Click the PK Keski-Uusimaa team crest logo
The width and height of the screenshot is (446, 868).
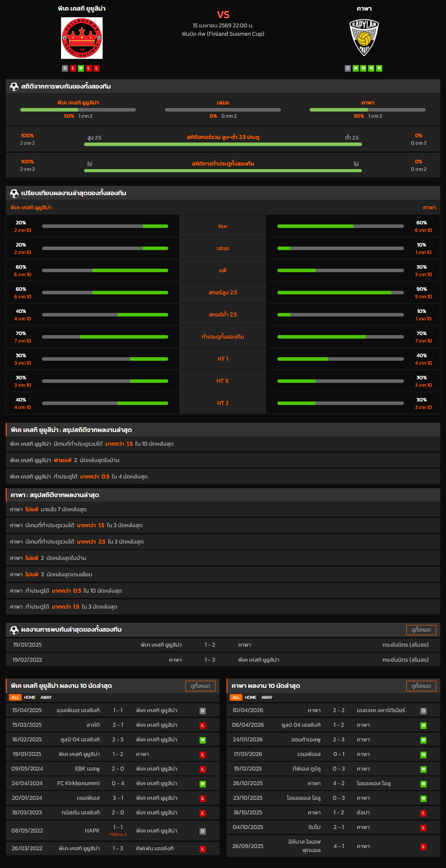point(82,38)
